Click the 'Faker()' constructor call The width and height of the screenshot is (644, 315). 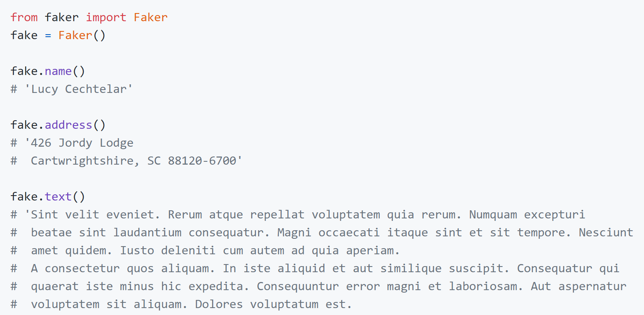(x=81, y=35)
